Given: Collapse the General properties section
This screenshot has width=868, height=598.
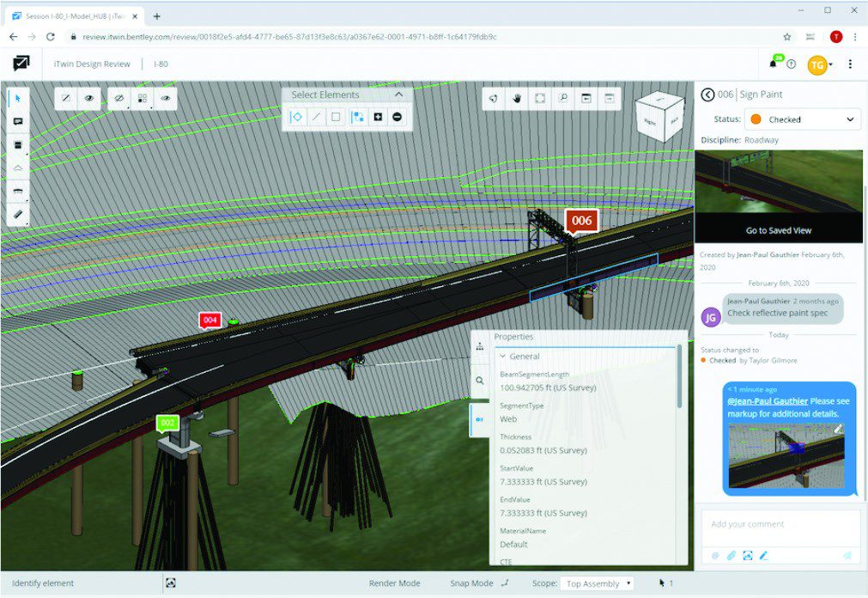Looking at the screenshot, I should (x=503, y=357).
